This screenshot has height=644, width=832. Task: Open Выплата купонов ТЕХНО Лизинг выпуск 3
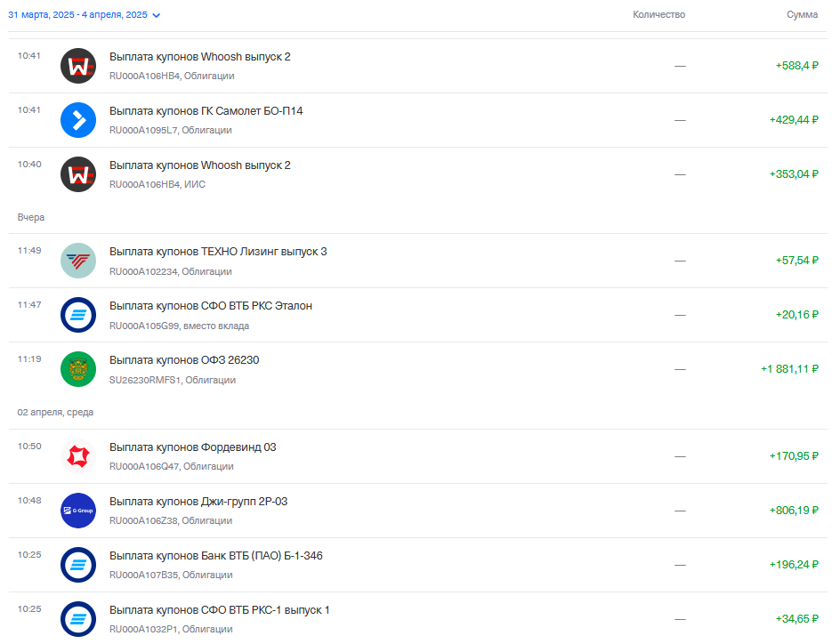point(218,252)
